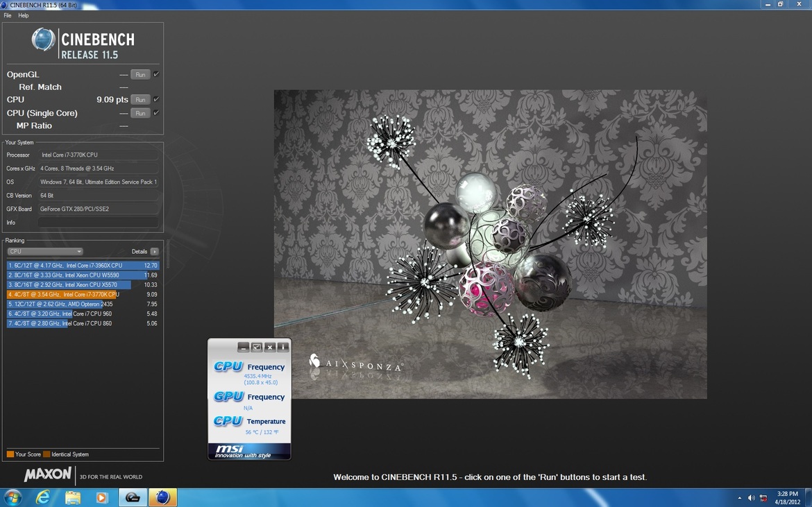Viewport: 812px width, 507px height.
Task: Minimize the MSI monitoring widget
Action: [244, 347]
